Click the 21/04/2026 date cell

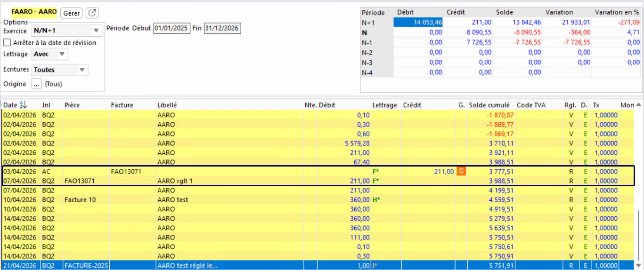(19, 266)
